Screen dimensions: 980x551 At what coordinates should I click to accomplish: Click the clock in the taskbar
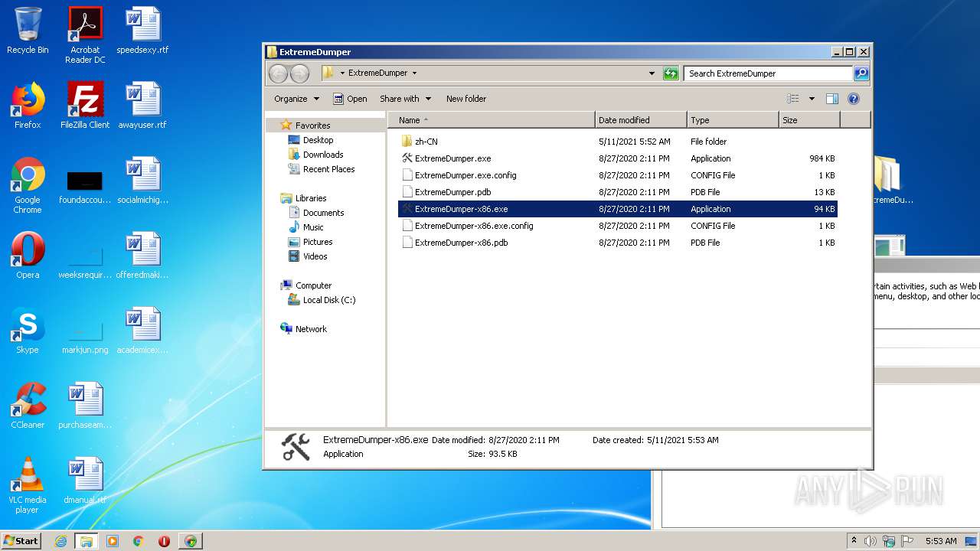(x=940, y=541)
